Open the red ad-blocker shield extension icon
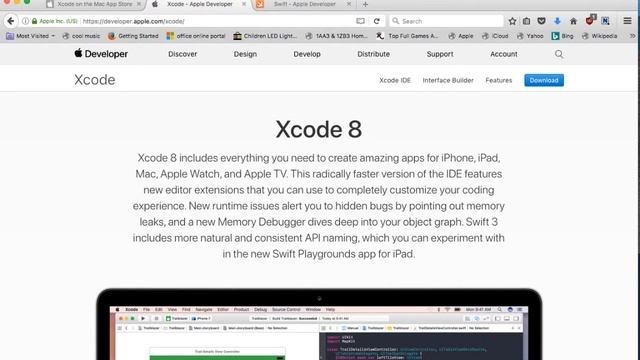This screenshot has height=360, width=640. (590, 20)
